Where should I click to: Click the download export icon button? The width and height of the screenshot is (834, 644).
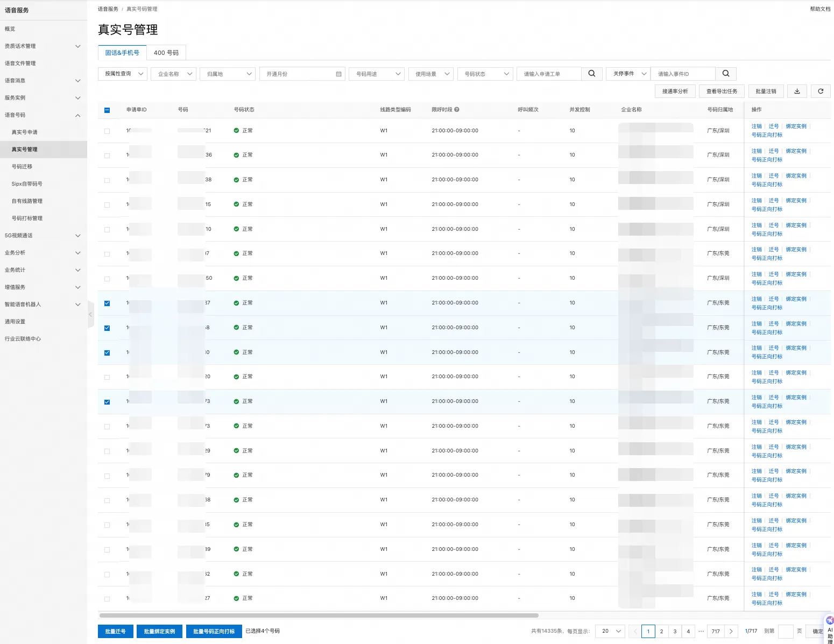(x=797, y=91)
